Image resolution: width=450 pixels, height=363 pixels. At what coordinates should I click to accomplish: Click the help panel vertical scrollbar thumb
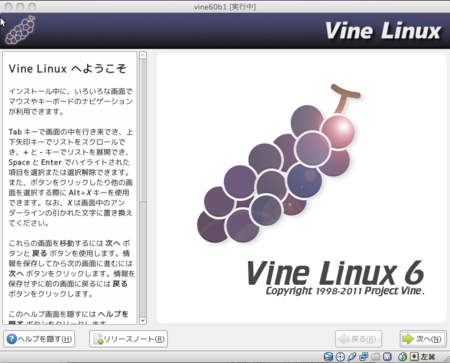coord(143,130)
